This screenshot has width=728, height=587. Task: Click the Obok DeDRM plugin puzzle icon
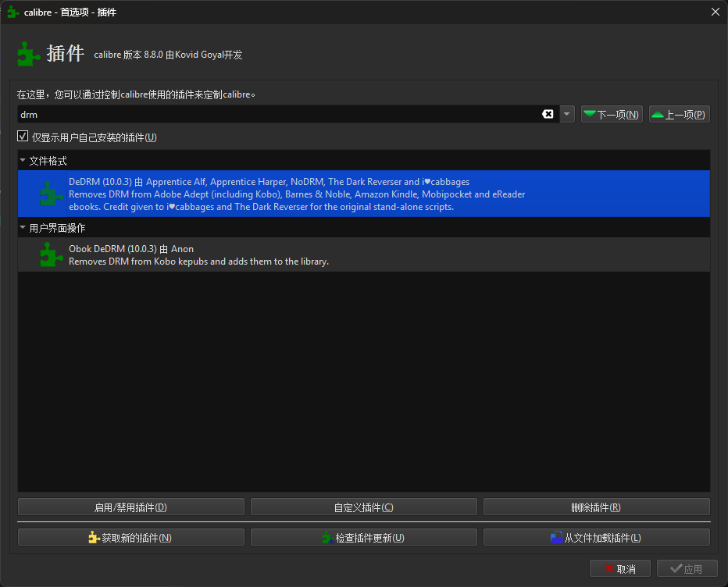[x=52, y=254]
